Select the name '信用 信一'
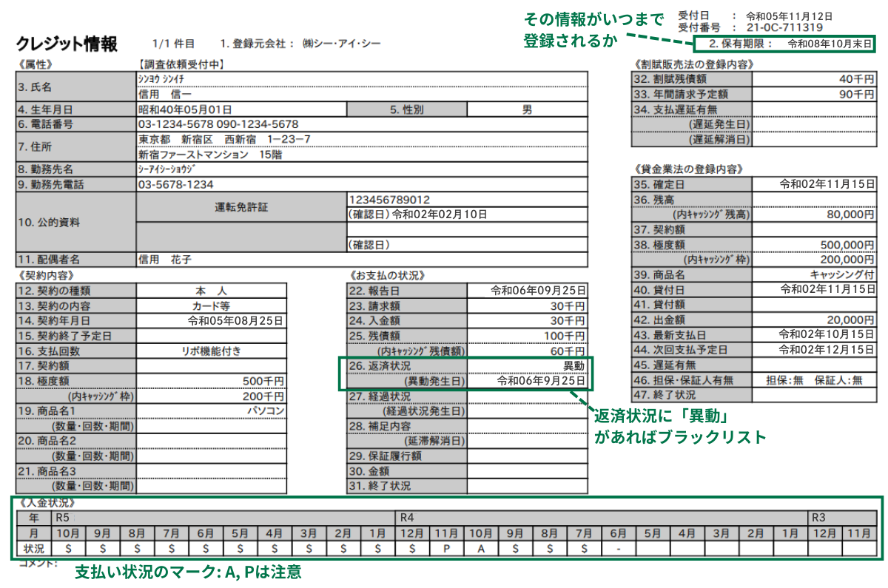The width and height of the screenshot is (888, 588). (x=165, y=95)
